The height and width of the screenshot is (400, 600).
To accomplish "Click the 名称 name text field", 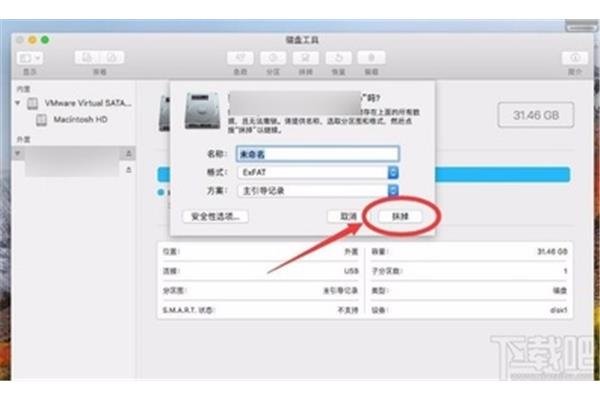I will coord(318,154).
